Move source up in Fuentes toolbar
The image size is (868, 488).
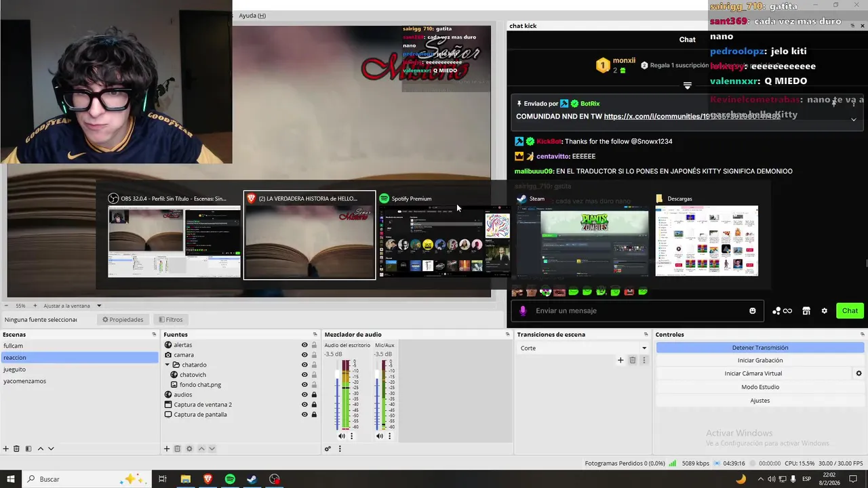click(x=201, y=449)
